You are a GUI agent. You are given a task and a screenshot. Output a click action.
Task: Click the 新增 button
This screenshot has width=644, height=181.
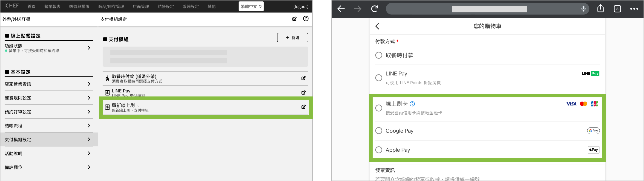(x=292, y=38)
